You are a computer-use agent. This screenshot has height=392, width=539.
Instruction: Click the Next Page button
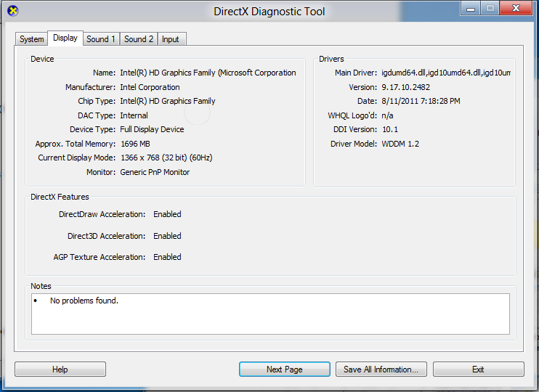pyautogui.click(x=285, y=369)
